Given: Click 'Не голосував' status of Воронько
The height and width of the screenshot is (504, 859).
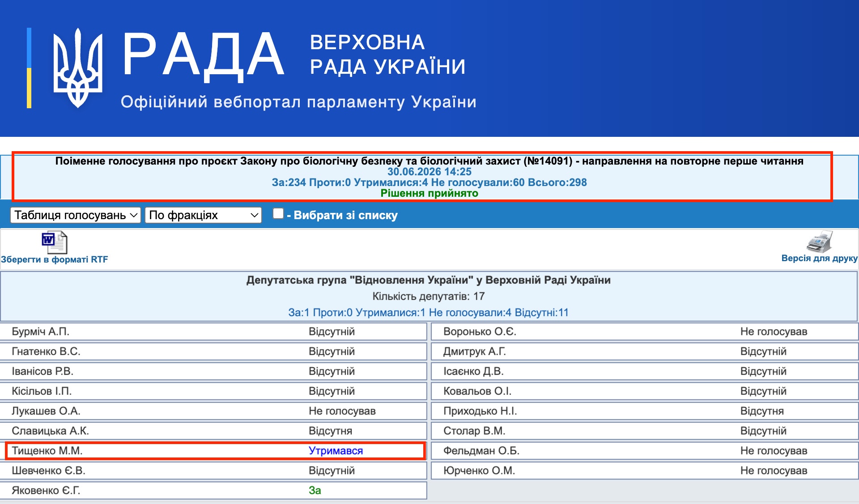Looking at the screenshot, I should (x=774, y=331).
